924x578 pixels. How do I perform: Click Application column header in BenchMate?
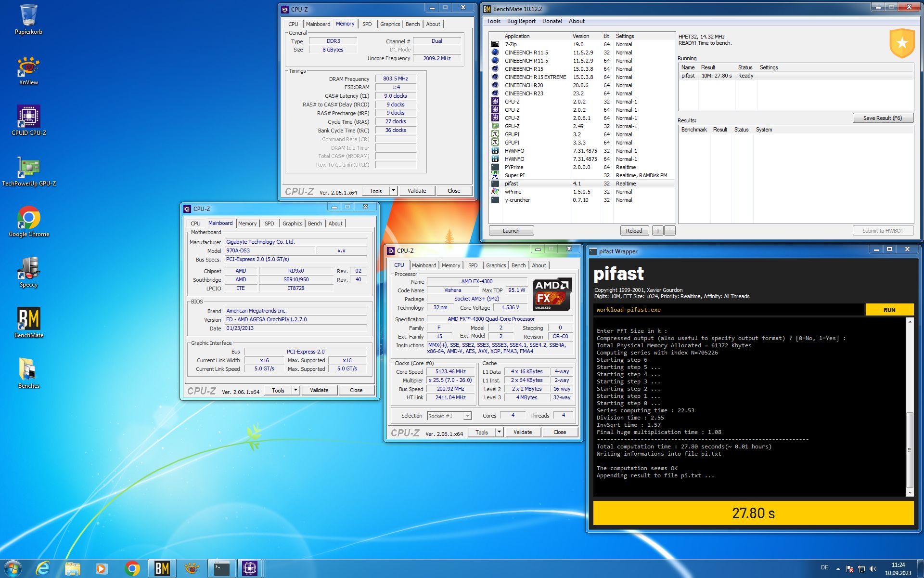tap(517, 36)
